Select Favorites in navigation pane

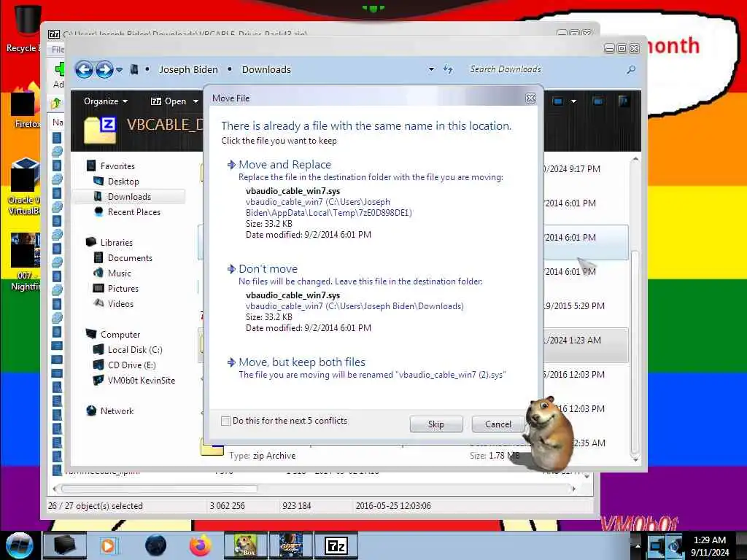click(117, 166)
